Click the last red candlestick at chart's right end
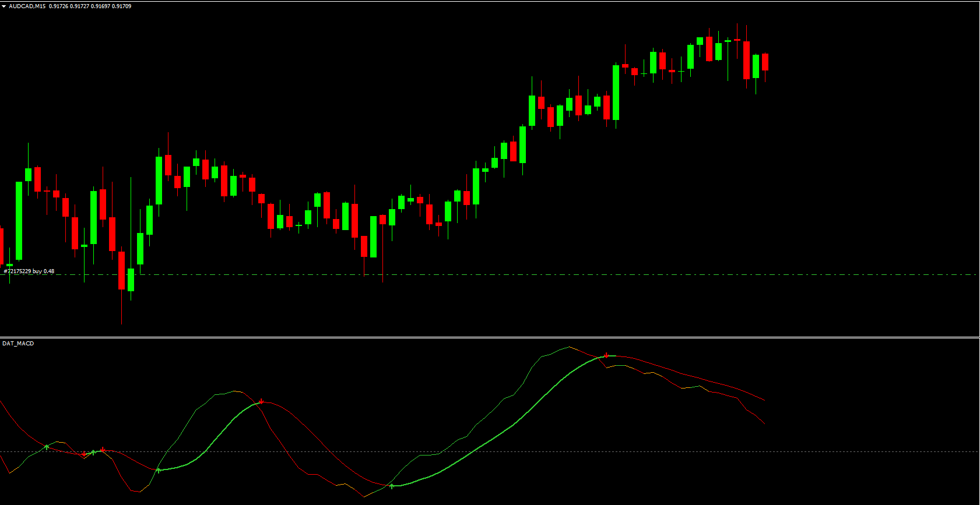This screenshot has width=980, height=505. point(765,62)
